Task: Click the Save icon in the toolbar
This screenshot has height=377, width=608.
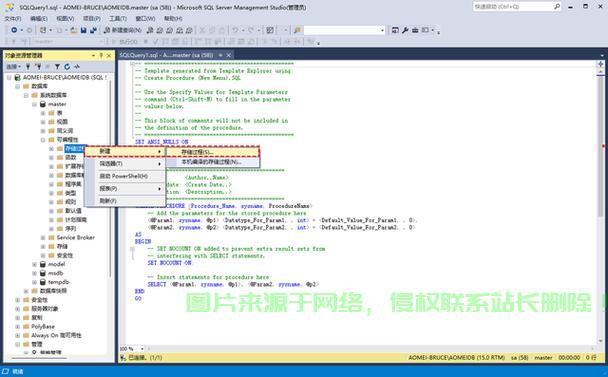Action: tap(83, 30)
